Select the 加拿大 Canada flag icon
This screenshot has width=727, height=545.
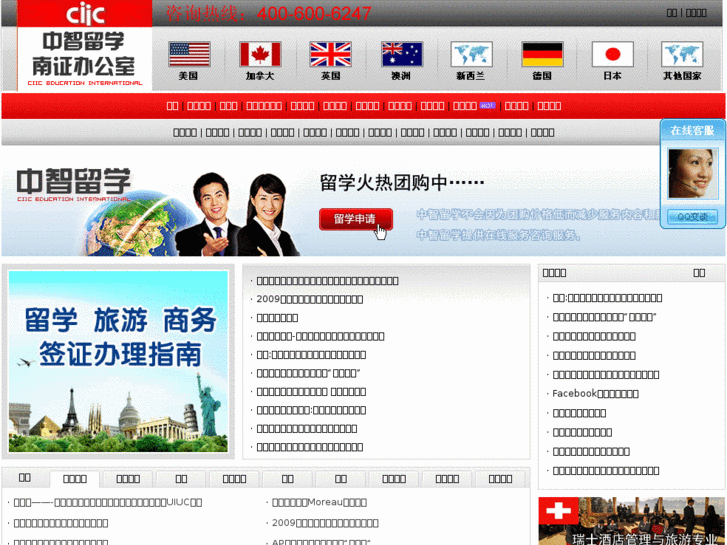click(x=260, y=55)
